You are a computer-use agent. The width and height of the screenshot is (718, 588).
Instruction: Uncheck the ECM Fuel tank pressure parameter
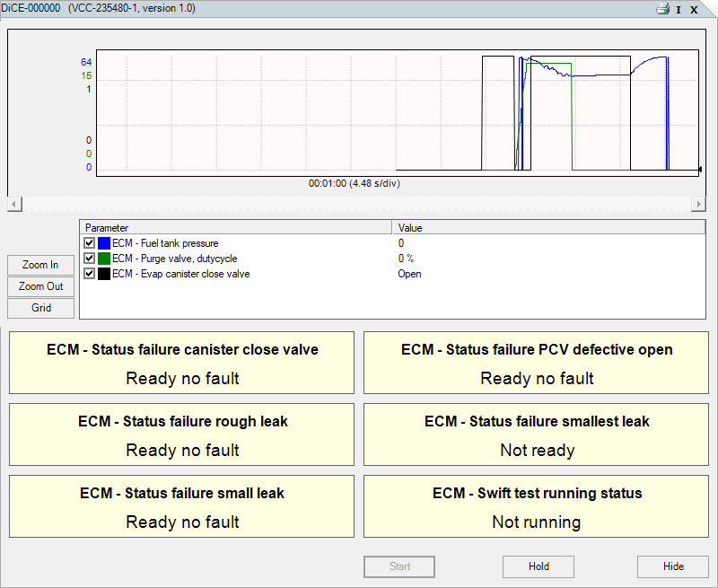(x=89, y=242)
